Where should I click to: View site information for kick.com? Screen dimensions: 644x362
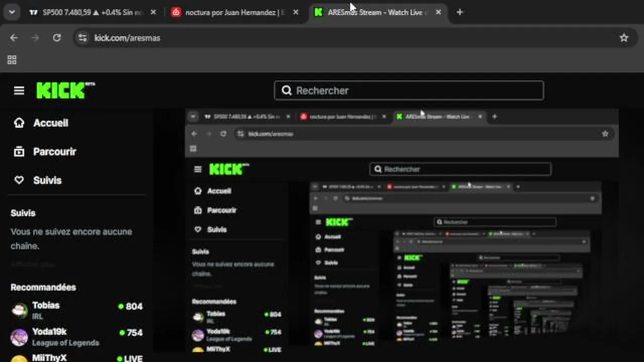83,38
